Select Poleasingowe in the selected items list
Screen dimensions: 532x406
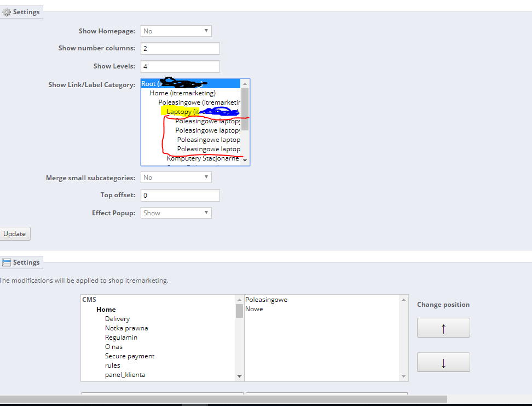(x=267, y=300)
